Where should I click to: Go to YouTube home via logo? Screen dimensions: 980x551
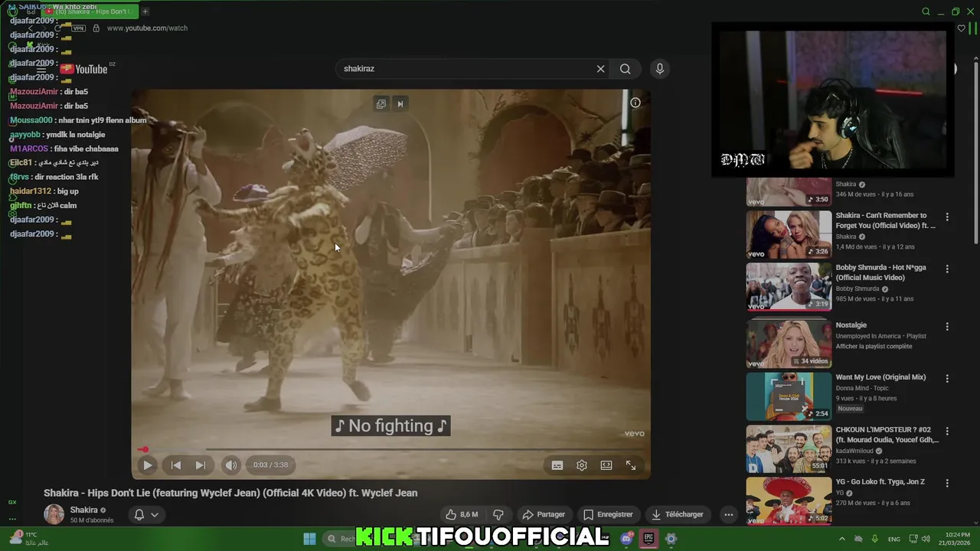[84, 69]
